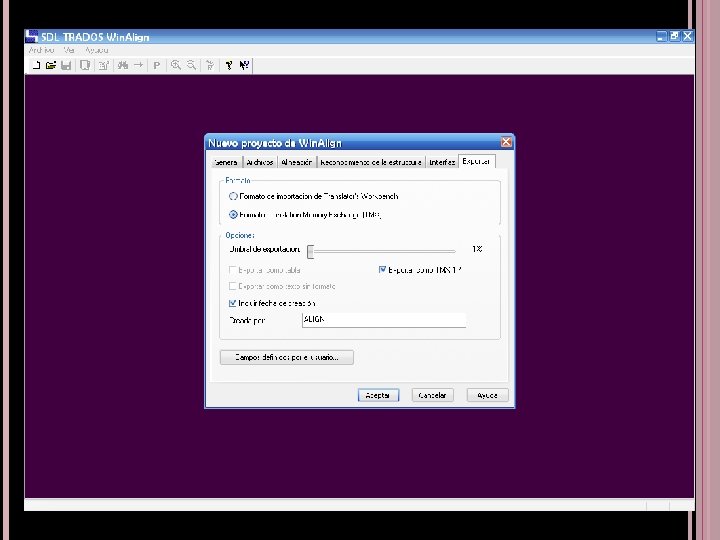The image size is (720, 540).
Task: Uncheck Exportar como TMX 1.4 checkbox
Action: (x=382, y=270)
